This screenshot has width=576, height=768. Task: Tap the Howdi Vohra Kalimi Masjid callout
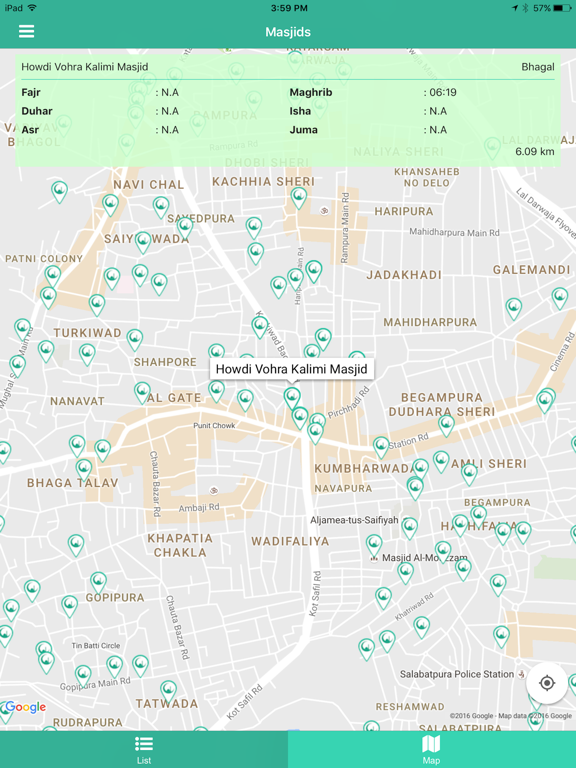coord(292,369)
